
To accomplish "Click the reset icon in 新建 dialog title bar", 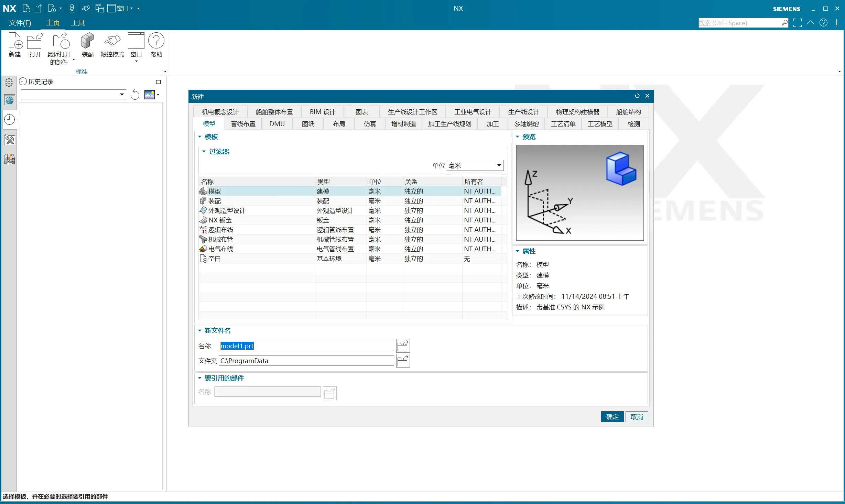I will [637, 96].
